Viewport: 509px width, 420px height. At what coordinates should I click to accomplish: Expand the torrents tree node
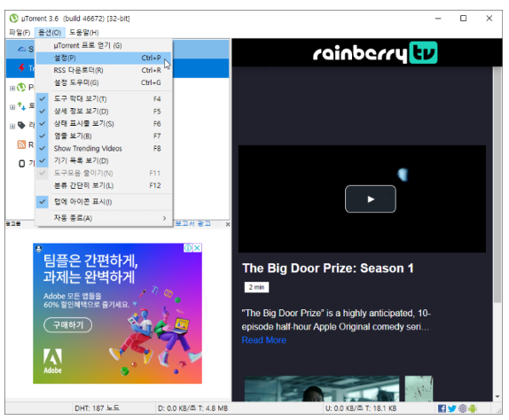[12, 106]
